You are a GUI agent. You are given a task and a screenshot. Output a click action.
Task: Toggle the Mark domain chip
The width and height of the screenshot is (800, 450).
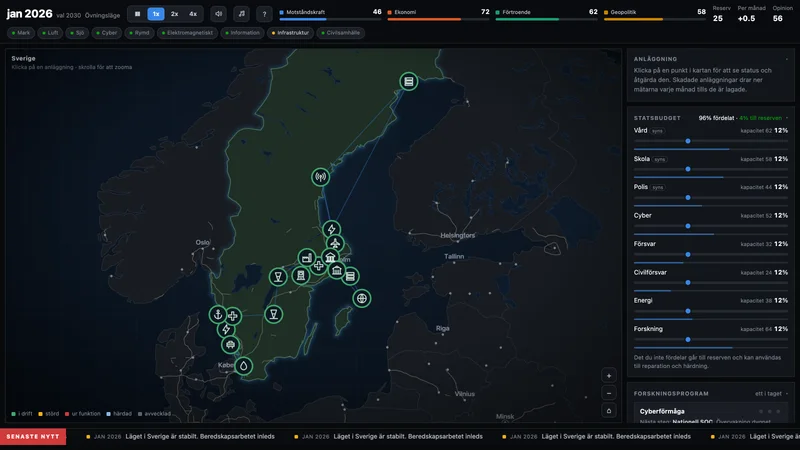click(x=21, y=33)
